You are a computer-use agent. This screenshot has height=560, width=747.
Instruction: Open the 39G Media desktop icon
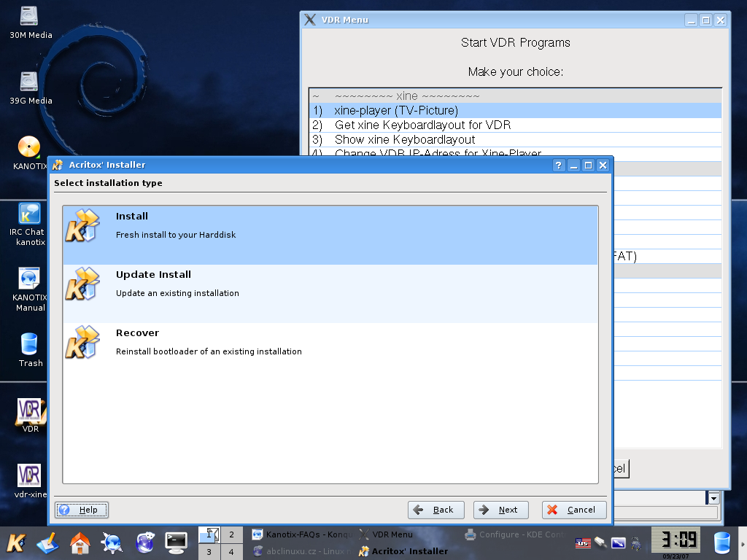29,88
